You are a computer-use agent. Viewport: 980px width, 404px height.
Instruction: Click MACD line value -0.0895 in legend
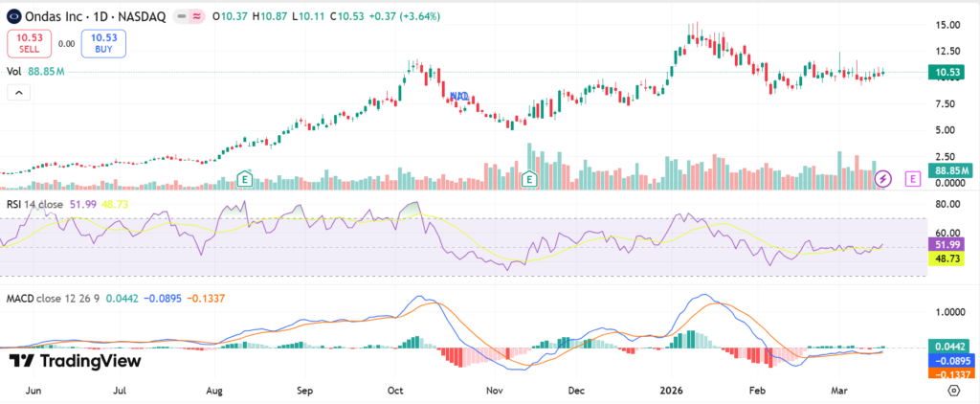coord(161,299)
